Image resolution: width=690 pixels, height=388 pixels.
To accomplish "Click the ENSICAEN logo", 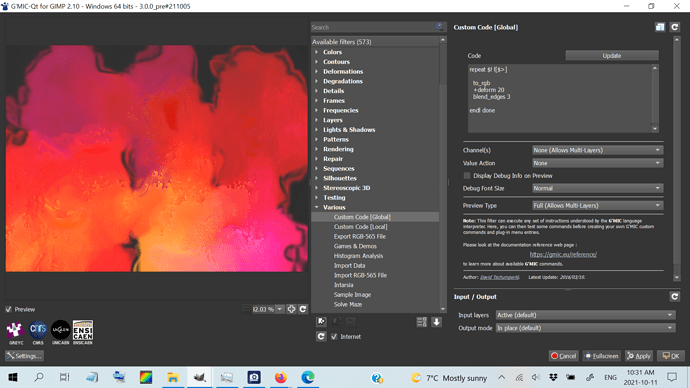I will pyautogui.click(x=83, y=332).
